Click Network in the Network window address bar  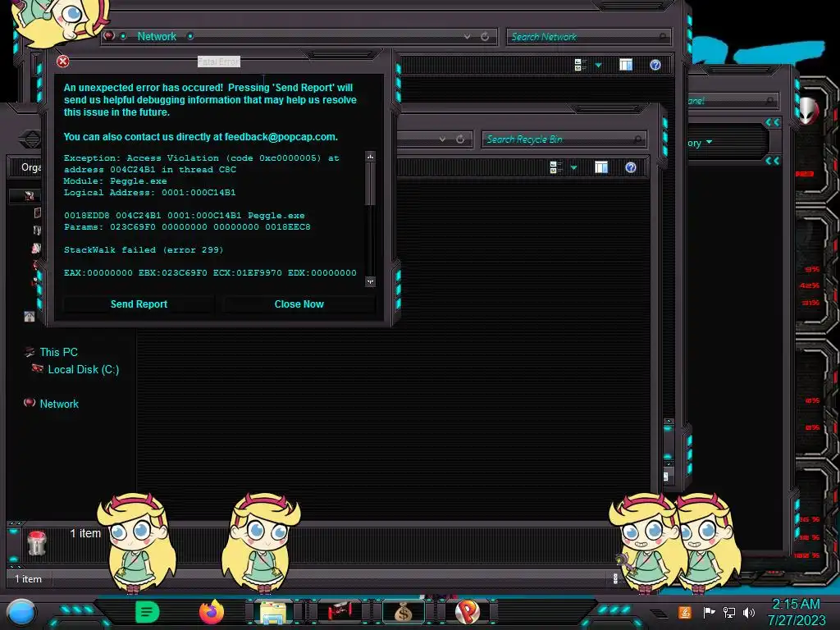pos(157,36)
